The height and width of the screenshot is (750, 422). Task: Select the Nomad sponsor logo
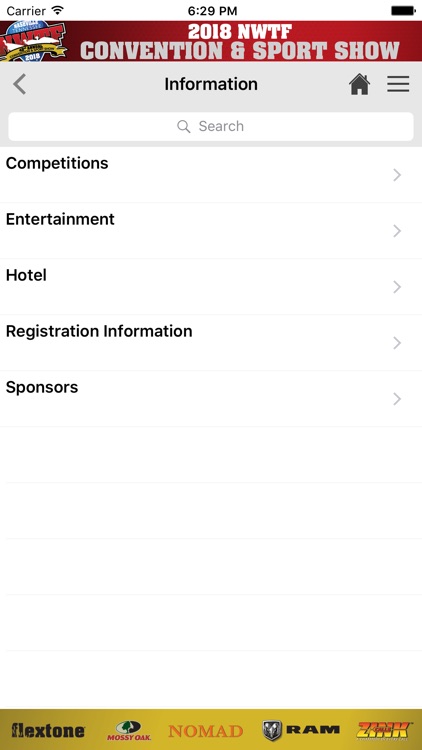pyautogui.click(x=206, y=731)
